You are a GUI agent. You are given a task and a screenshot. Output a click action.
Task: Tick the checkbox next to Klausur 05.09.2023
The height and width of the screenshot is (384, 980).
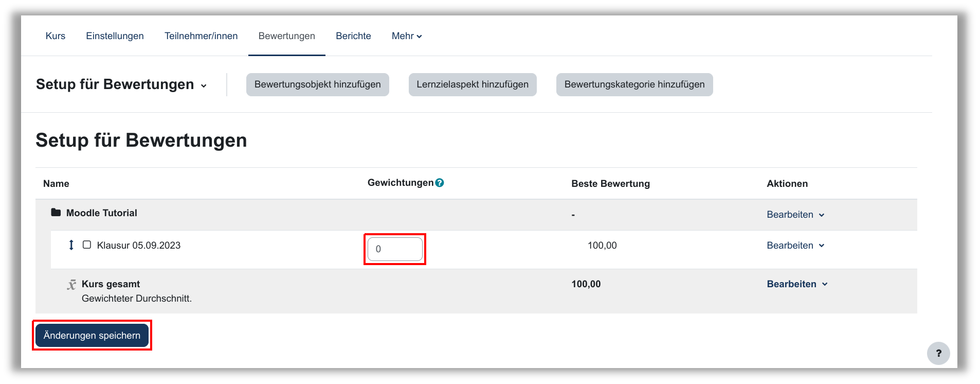coord(87,245)
